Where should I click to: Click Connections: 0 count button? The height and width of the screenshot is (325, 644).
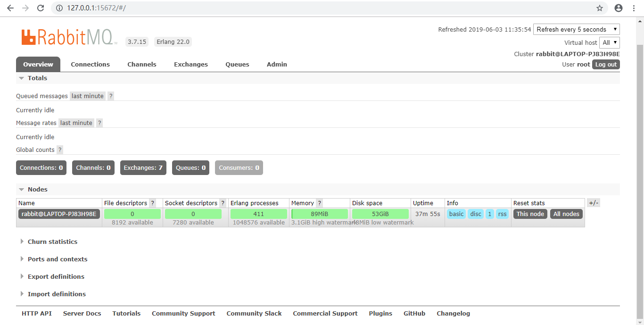tap(41, 167)
